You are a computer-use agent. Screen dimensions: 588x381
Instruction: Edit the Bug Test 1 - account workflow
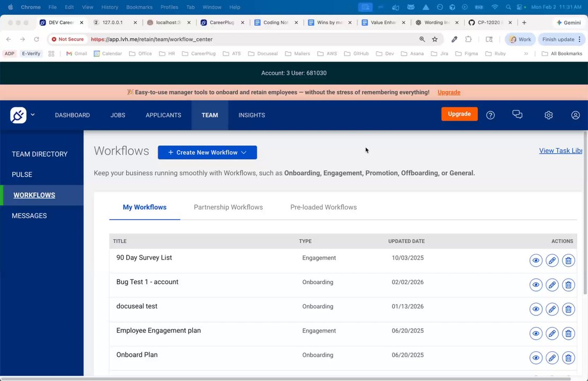[552, 285]
